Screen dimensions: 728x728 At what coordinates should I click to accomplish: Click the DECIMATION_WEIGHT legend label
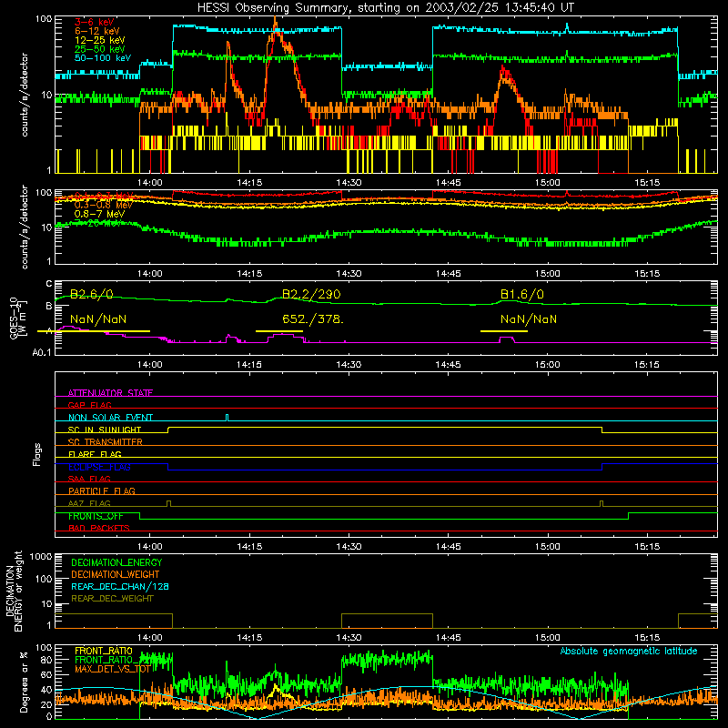[116, 574]
